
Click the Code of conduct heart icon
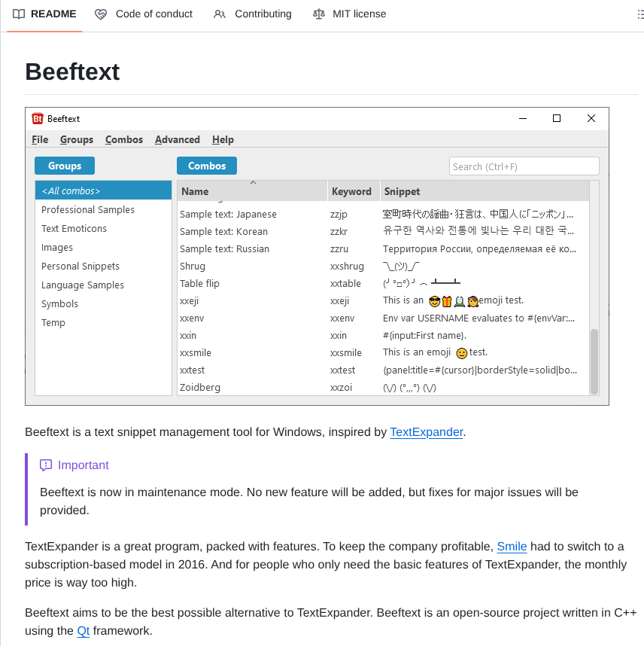tap(100, 14)
